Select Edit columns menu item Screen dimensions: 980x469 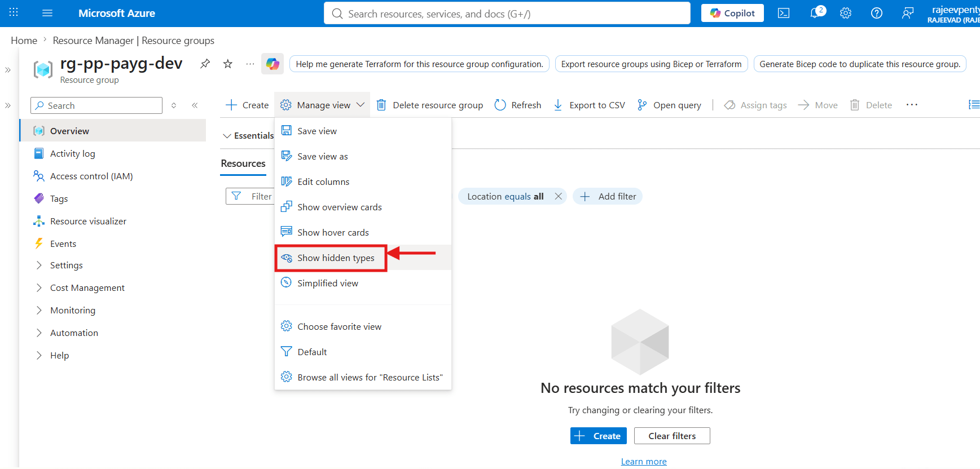tap(363, 182)
